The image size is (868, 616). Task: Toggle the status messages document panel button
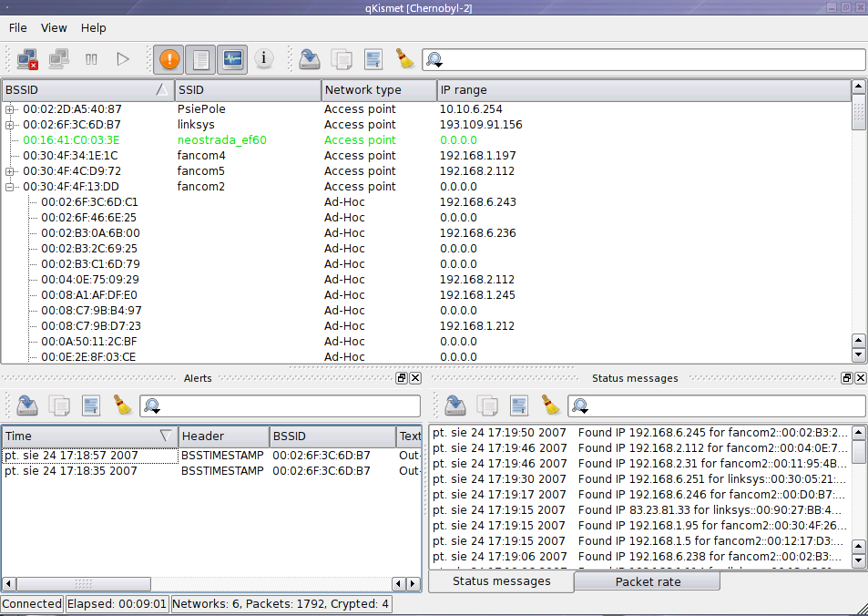pos(201,59)
